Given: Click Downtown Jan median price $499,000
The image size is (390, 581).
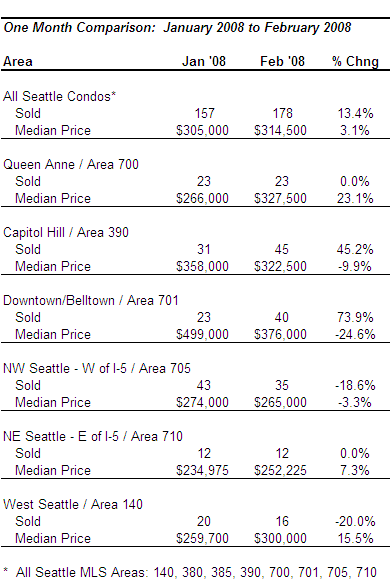Looking at the screenshot, I should (x=202, y=335).
